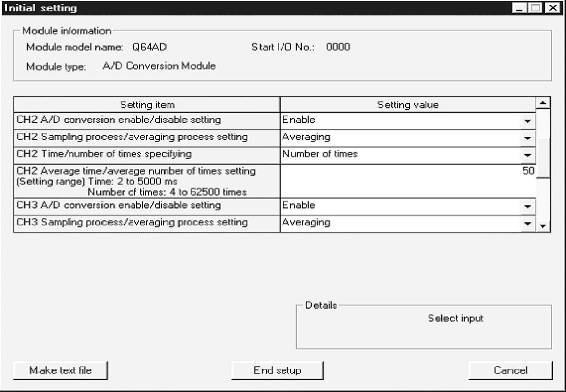Click the End setup button
Screen dimensions: 566x392
point(277,371)
